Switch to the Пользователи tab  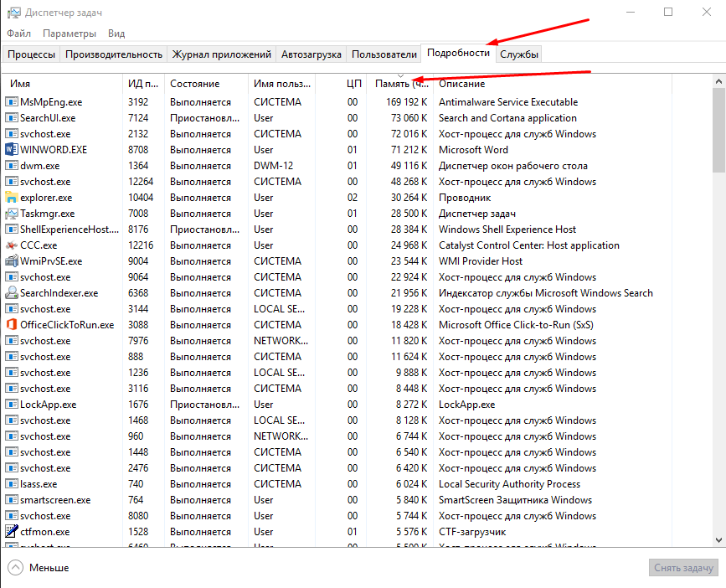(384, 54)
